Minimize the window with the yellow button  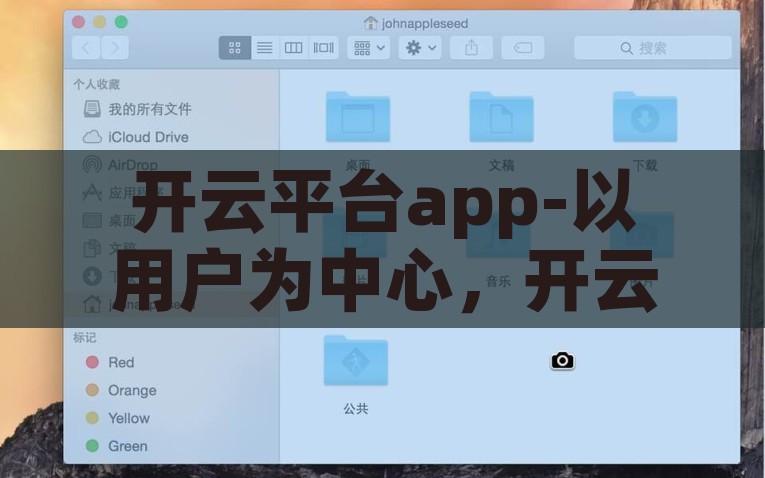point(100,22)
